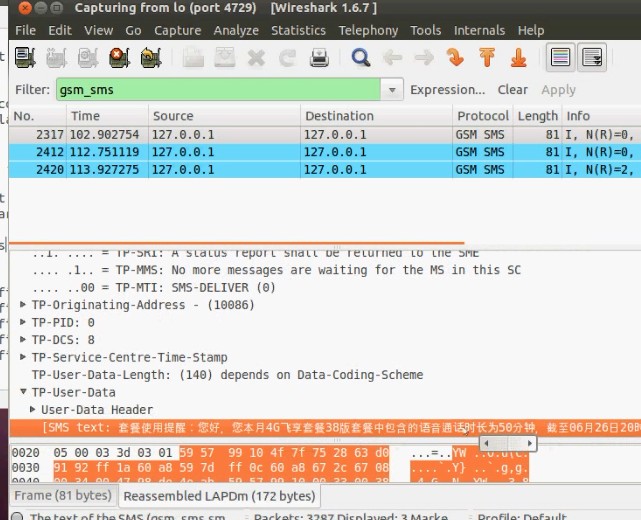
Task: Jump to the last packet
Action: [x=518, y=57]
